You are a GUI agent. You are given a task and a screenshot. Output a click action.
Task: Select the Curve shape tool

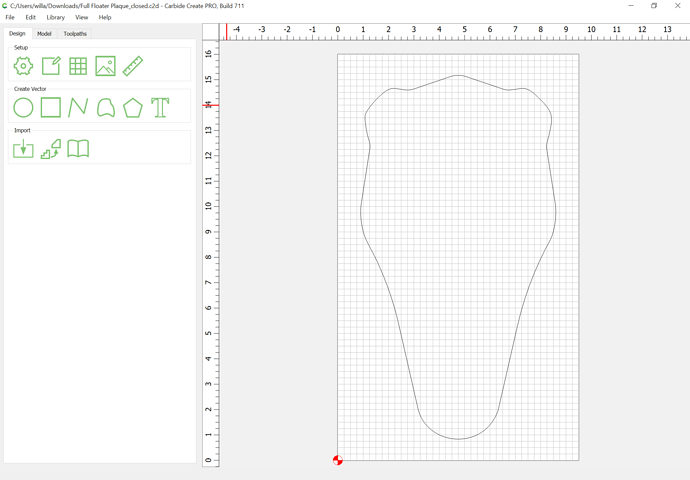(106, 107)
